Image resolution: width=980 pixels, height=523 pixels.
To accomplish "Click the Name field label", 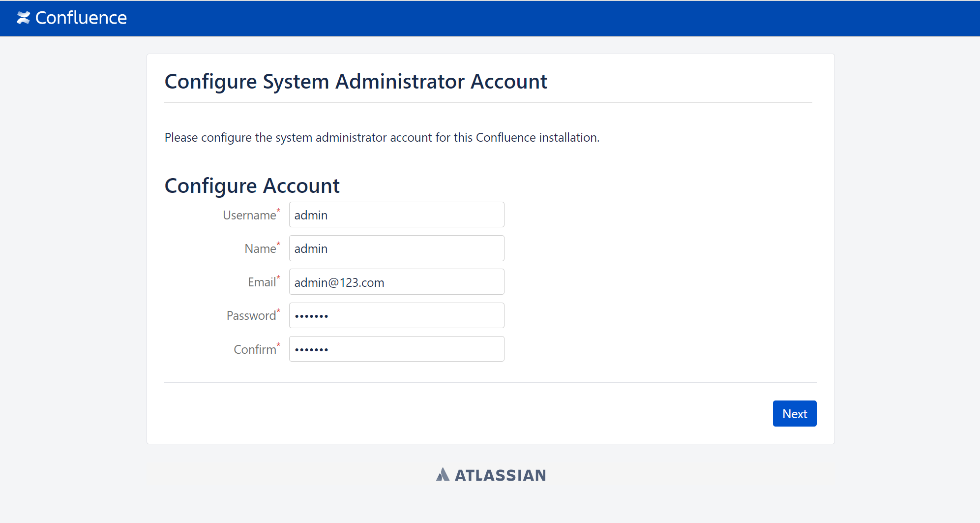I will (260, 249).
